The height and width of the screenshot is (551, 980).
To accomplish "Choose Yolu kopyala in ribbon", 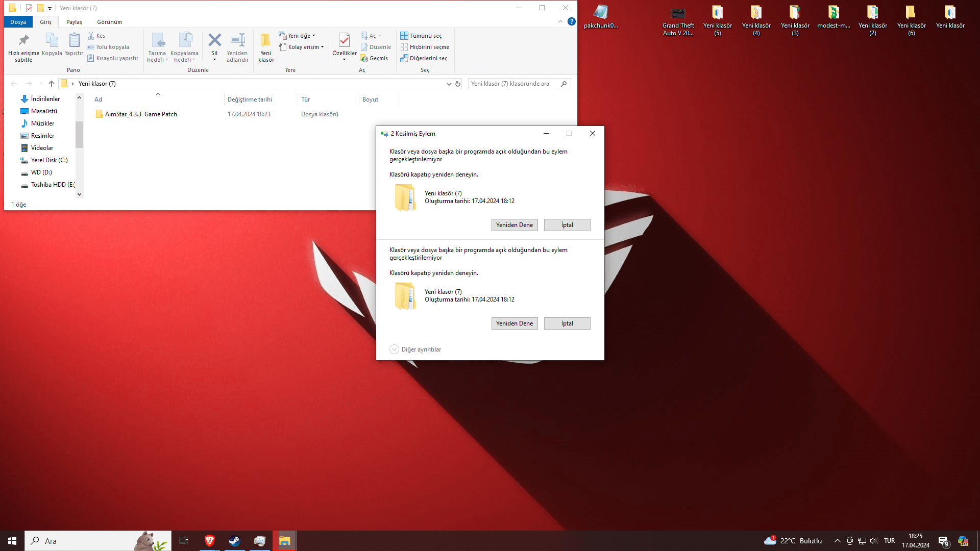I will pyautogui.click(x=108, y=47).
